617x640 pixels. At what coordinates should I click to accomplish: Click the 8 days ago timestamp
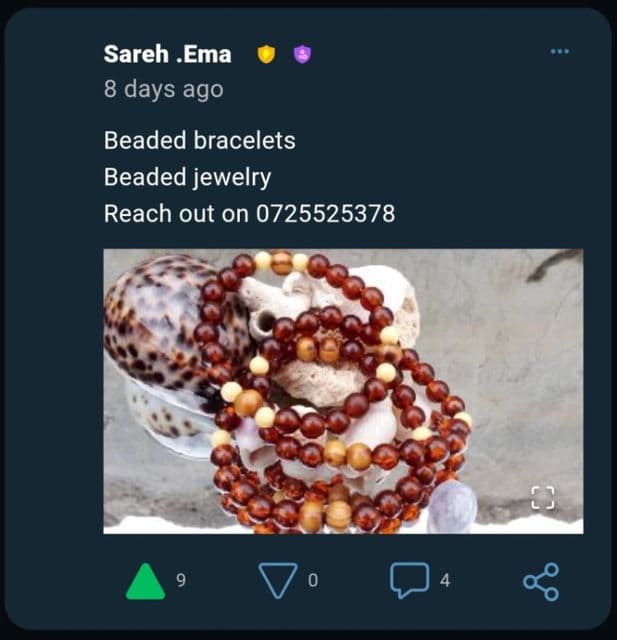(164, 89)
